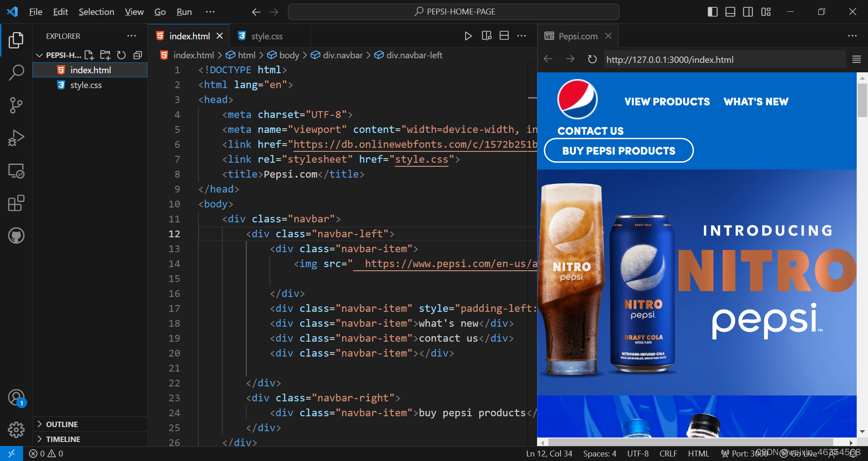Open the Extensions view
868x461 pixels.
tap(16, 203)
